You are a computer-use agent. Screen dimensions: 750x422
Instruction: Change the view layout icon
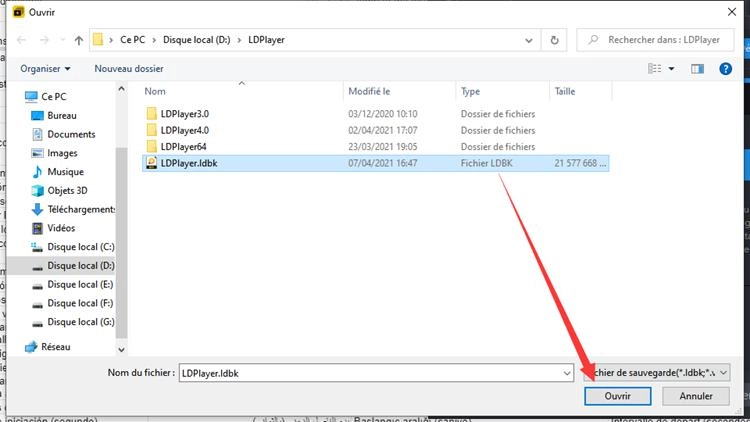pos(654,69)
